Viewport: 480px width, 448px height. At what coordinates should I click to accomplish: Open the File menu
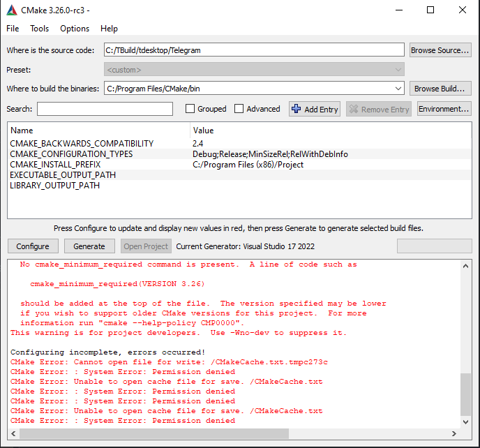pyautogui.click(x=13, y=29)
